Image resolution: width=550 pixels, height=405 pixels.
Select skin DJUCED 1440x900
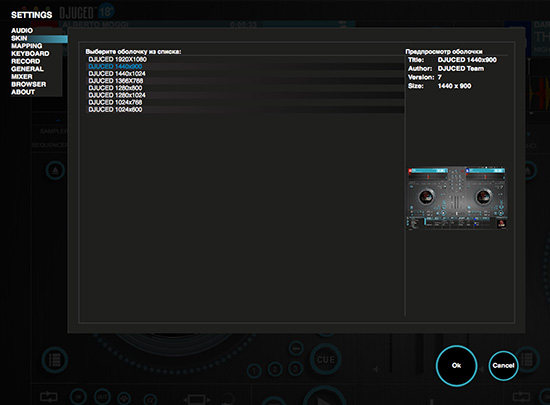[x=245, y=66]
